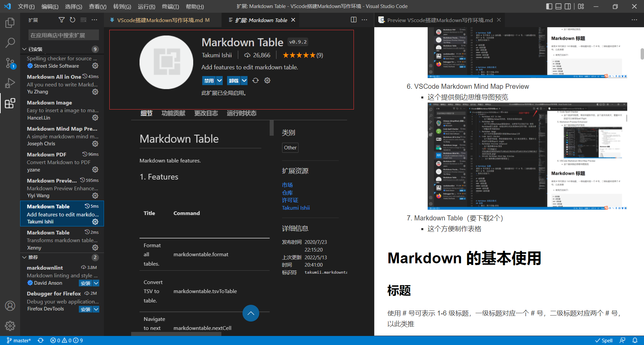Open Run and Debug view
Screen dimensions: 644x345
click(x=10, y=83)
